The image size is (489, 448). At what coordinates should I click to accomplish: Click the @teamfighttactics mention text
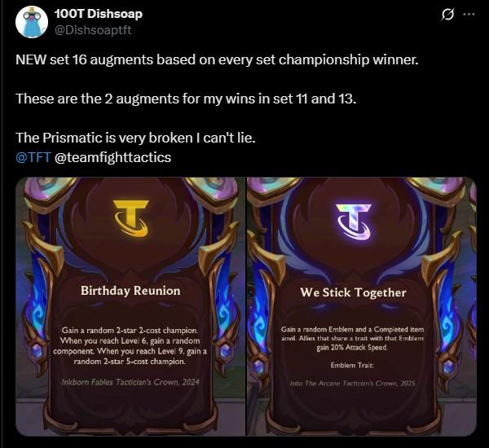tap(112, 157)
